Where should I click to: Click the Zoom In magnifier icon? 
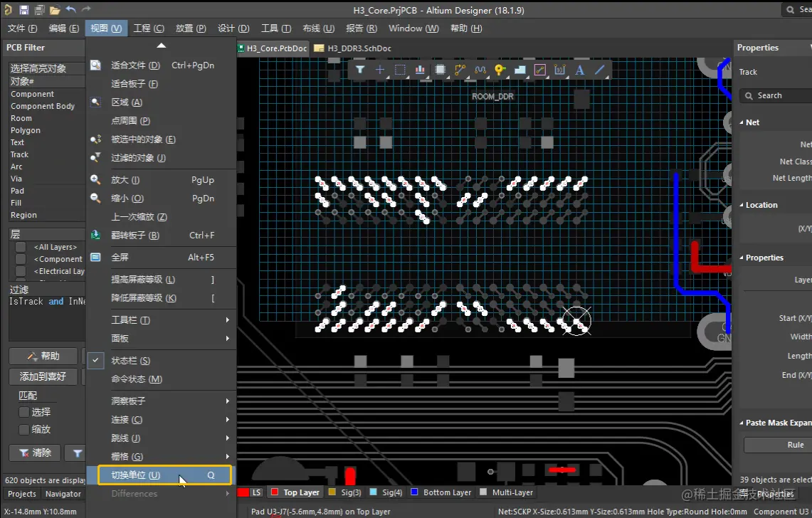[x=95, y=180]
